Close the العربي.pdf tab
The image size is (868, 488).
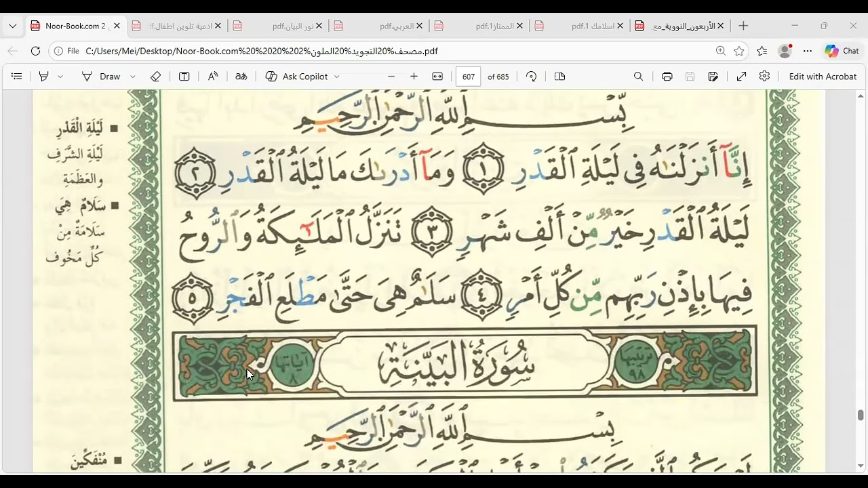[x=420, y=26]
